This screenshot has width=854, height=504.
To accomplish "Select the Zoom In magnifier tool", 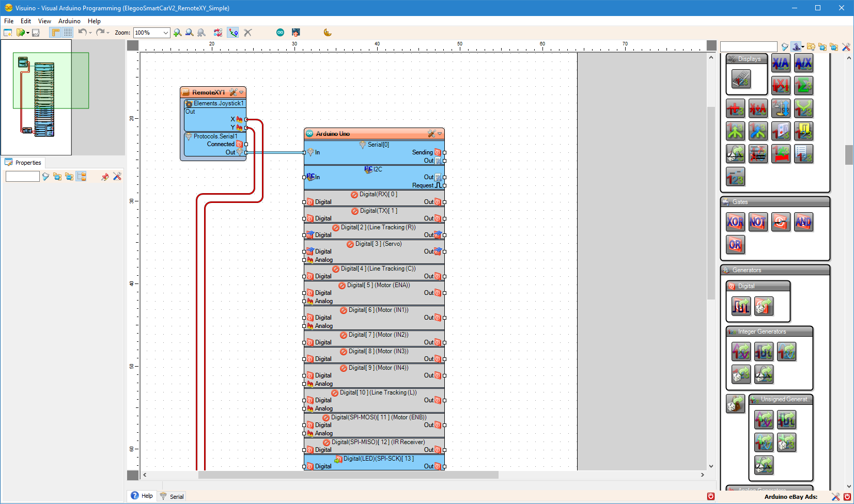I will coord(178,33).
